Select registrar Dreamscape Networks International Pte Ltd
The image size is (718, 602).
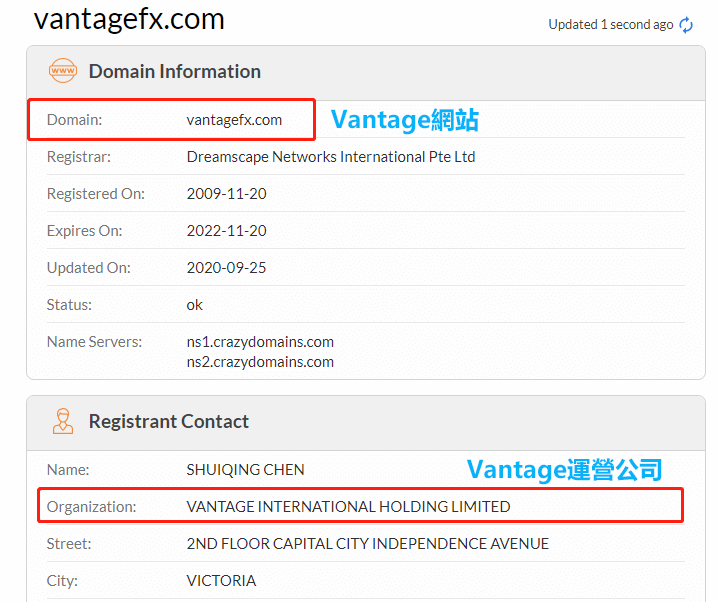[331, 157]
